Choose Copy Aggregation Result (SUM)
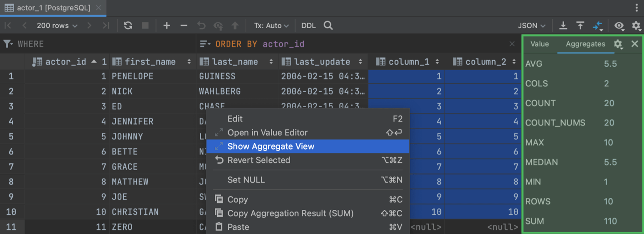The width and height of the screenshot is (644, 234). [290, 213]
